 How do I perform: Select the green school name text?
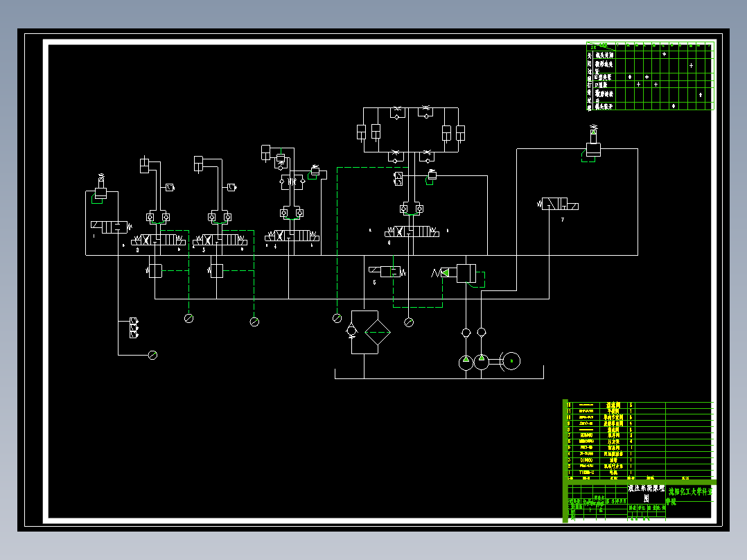pos(689,496)
